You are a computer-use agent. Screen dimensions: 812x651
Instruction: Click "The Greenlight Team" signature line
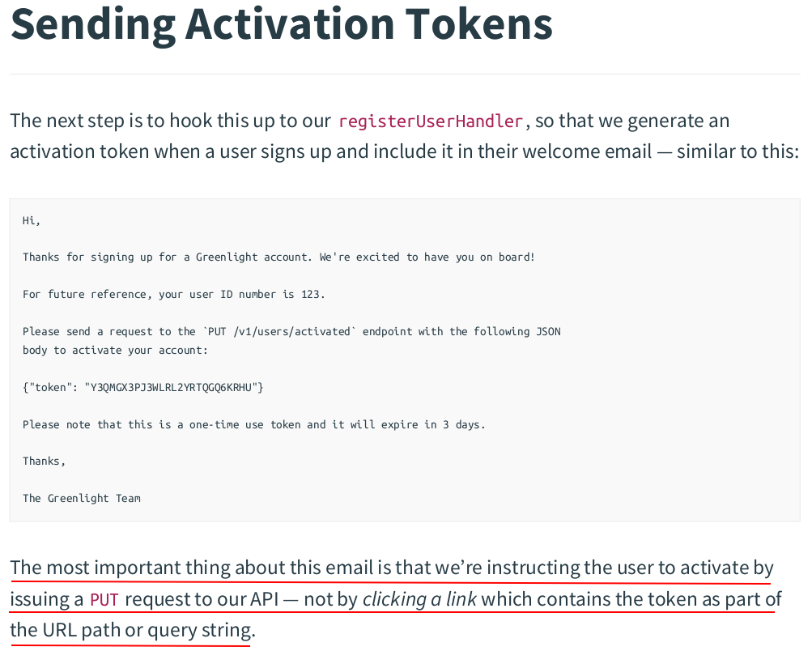click(82, 498)
